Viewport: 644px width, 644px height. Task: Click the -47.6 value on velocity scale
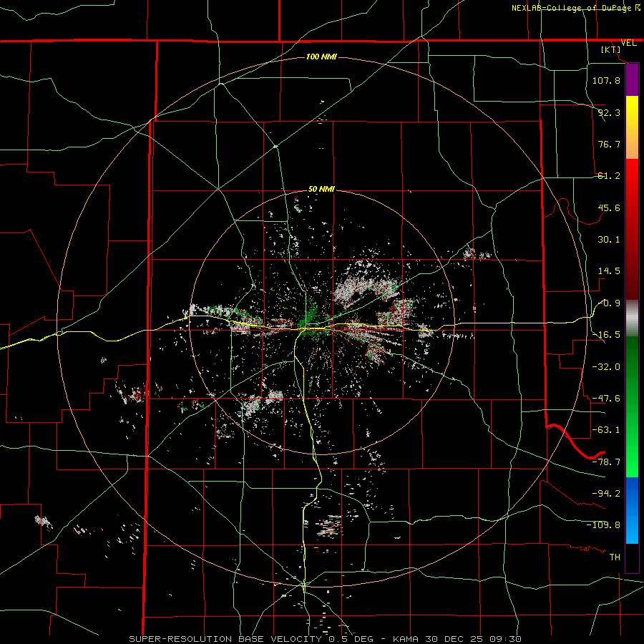(x=606, y=399)
